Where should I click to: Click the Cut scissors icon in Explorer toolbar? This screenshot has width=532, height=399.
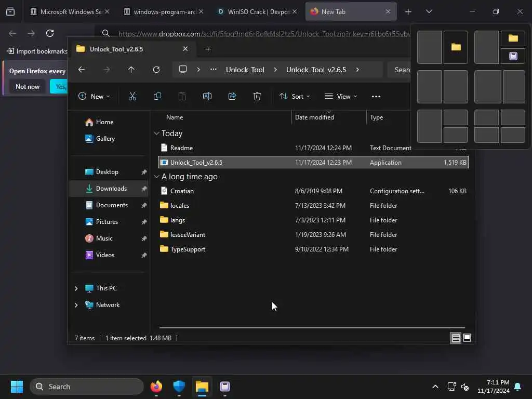(132, 97)
